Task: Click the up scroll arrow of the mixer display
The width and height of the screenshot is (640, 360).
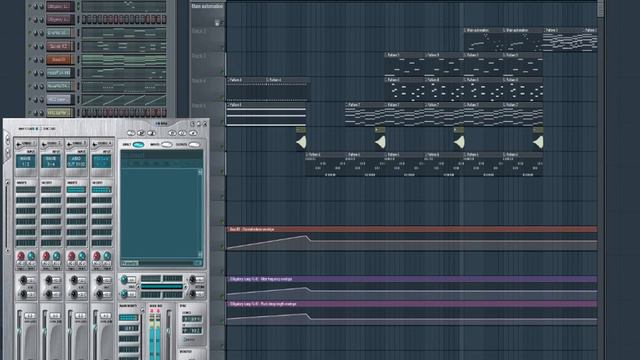Action: (x=200, y=173)
